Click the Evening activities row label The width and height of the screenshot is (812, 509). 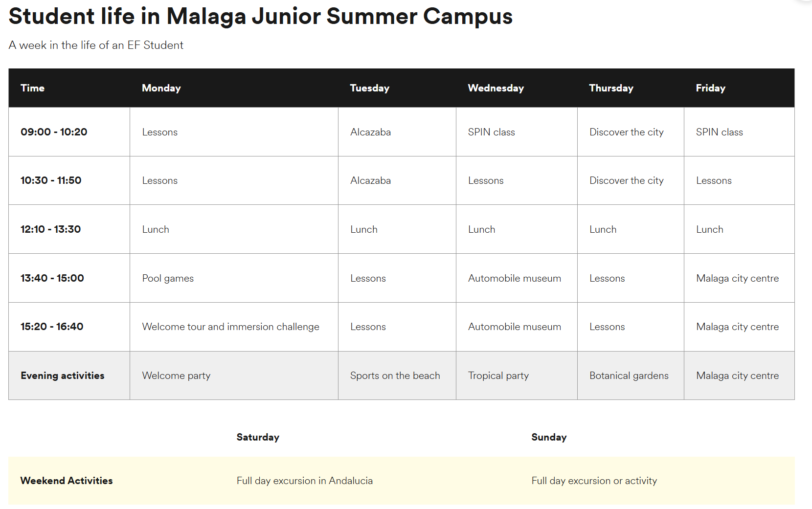point(63,376)
